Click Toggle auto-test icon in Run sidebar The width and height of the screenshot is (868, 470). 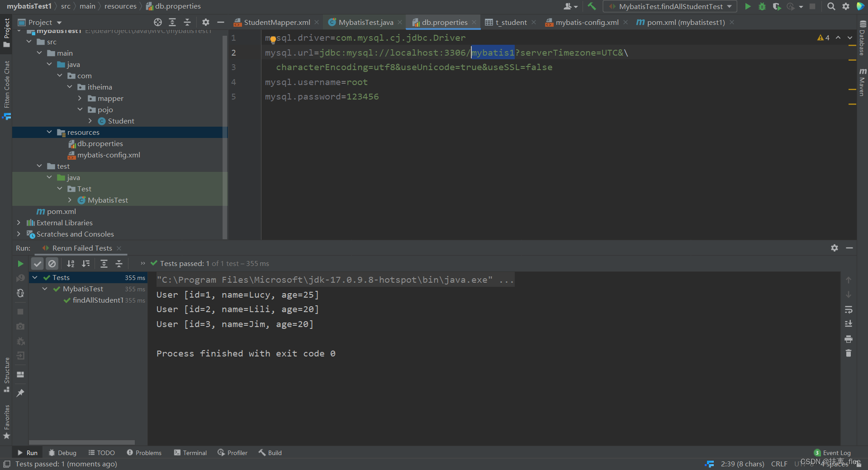point(20,293)
